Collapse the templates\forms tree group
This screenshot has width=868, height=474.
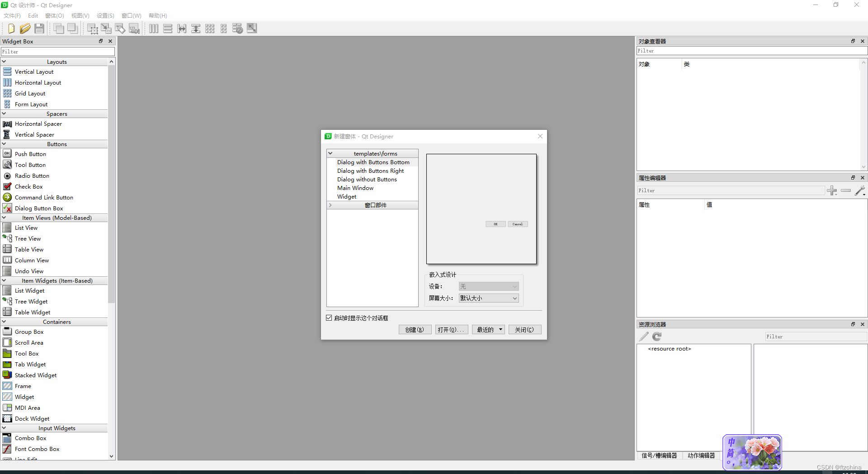pos(330,153)
